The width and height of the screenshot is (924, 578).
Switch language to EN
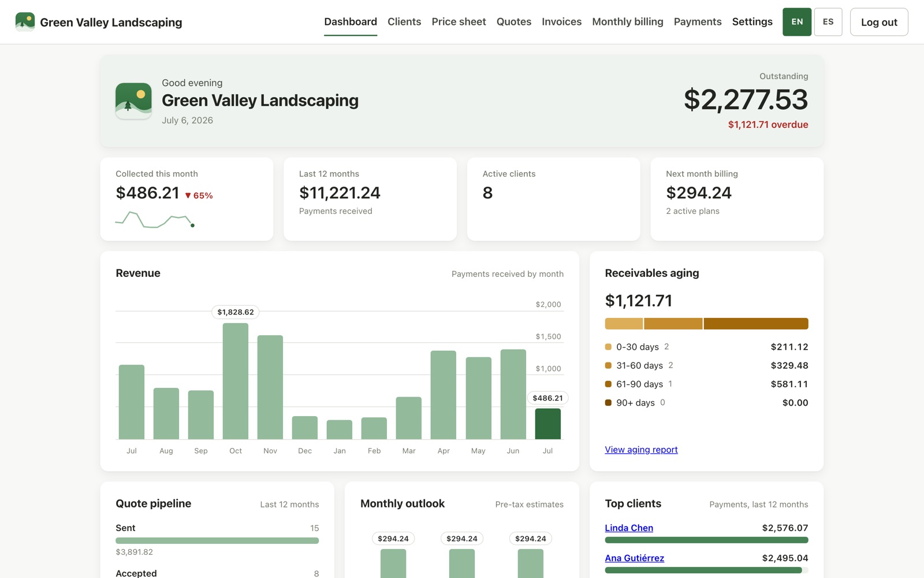[797, 22]
